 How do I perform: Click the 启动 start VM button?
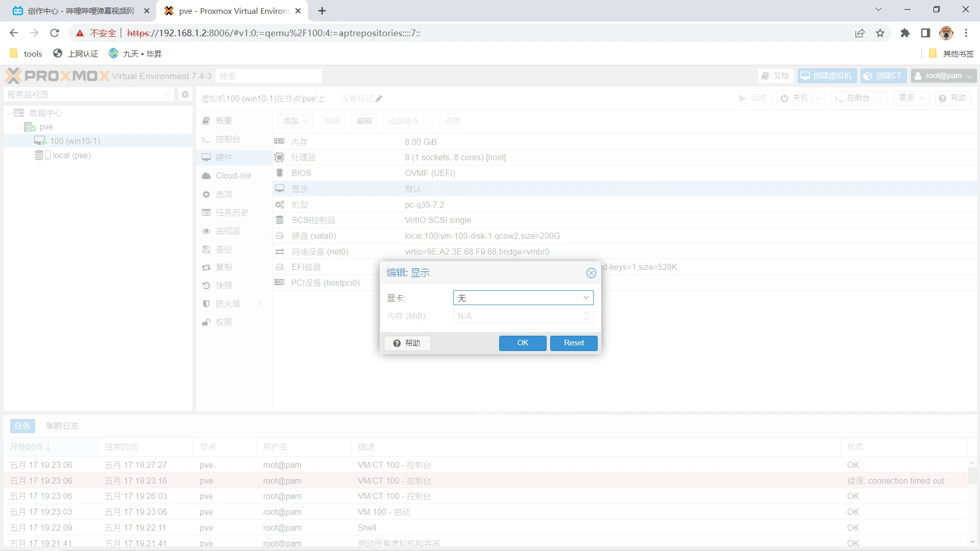pos(753,98)
